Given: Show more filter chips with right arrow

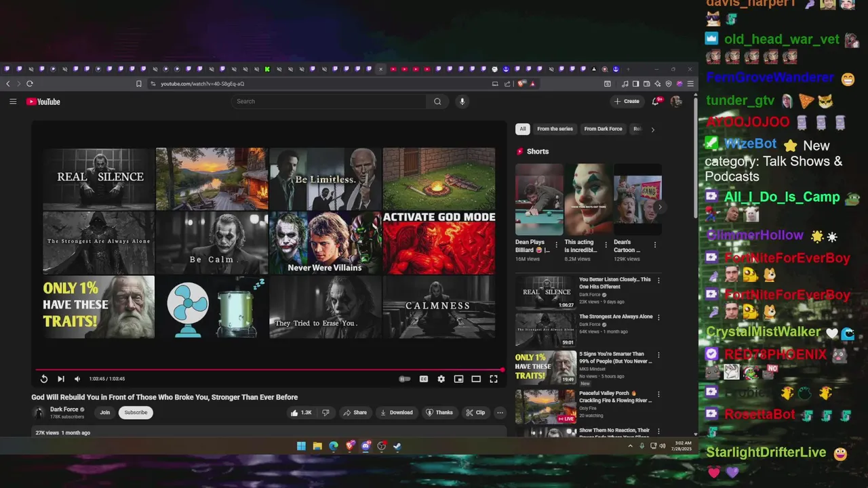Looking at the screenshot, I should click(652, 129).
